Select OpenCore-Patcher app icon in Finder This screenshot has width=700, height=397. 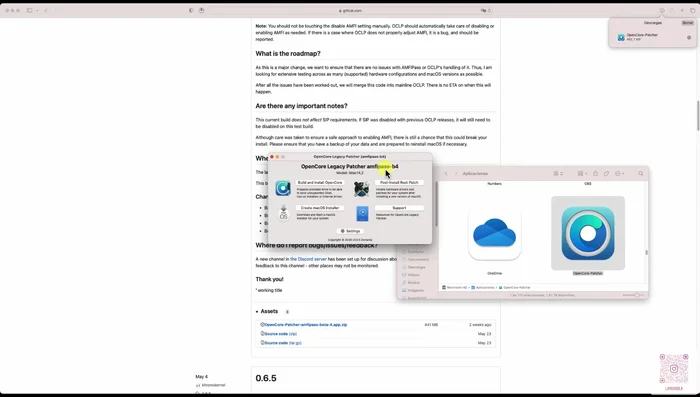[x=588, y=233]
